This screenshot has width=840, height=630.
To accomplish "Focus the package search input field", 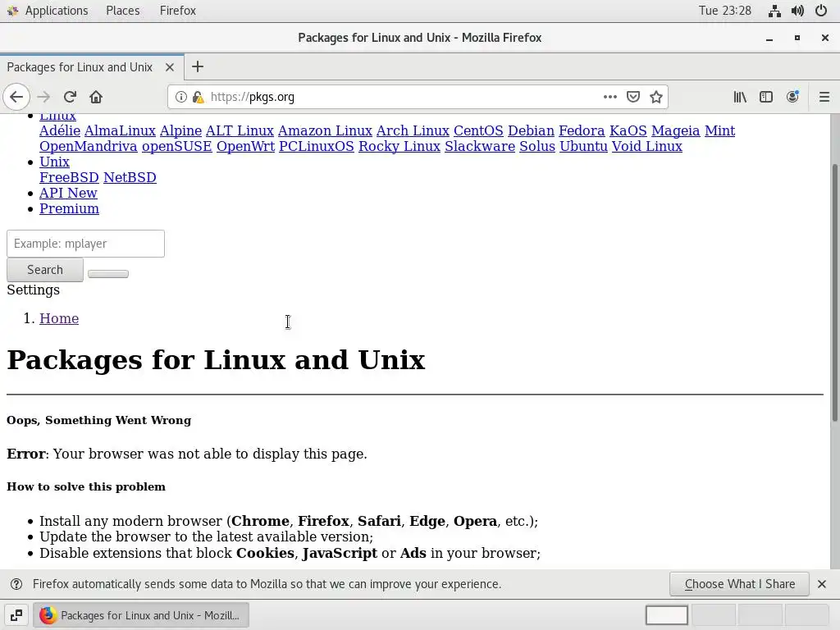I will [85, 244].
